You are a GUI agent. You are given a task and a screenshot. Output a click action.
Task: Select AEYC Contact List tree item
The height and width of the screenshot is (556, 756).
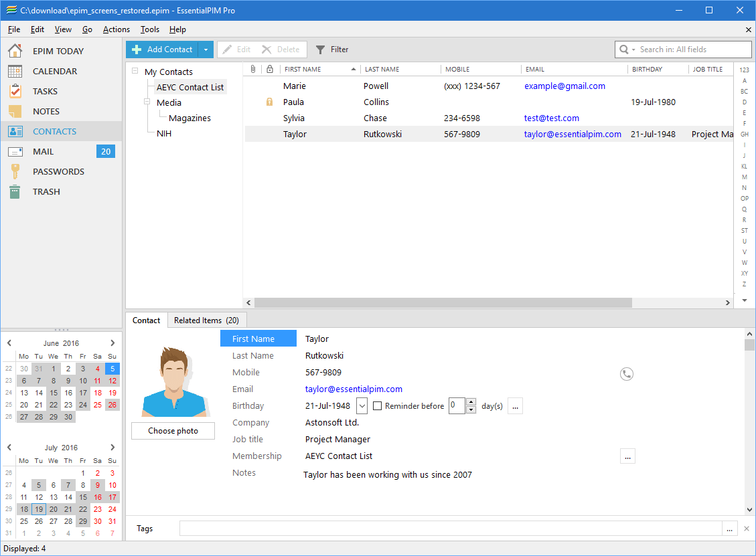point(190,87)
